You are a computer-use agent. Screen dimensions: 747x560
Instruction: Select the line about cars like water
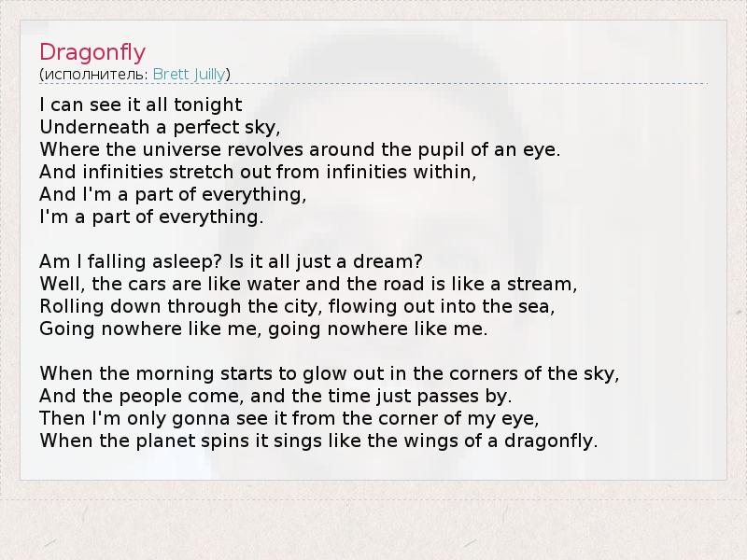[309, 284]
